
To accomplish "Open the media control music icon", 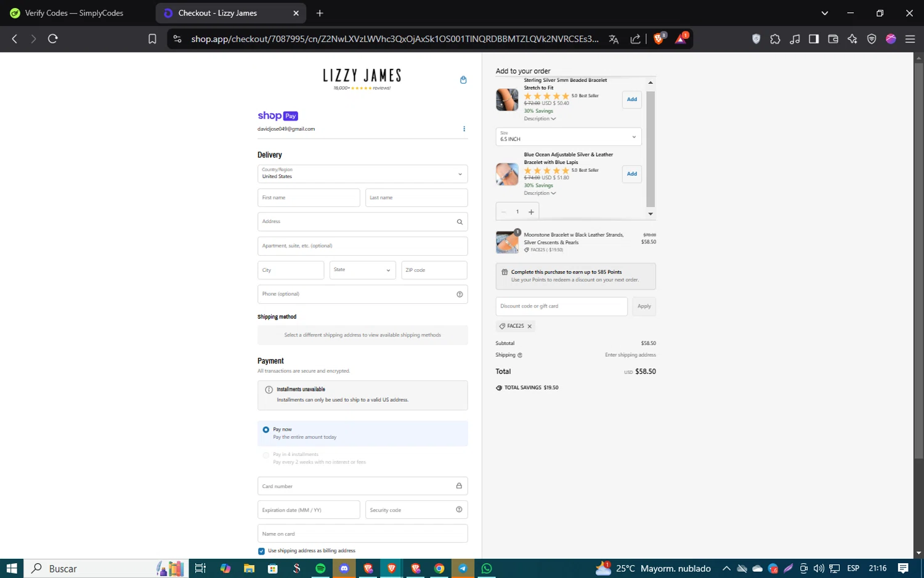I will (795, 39).
